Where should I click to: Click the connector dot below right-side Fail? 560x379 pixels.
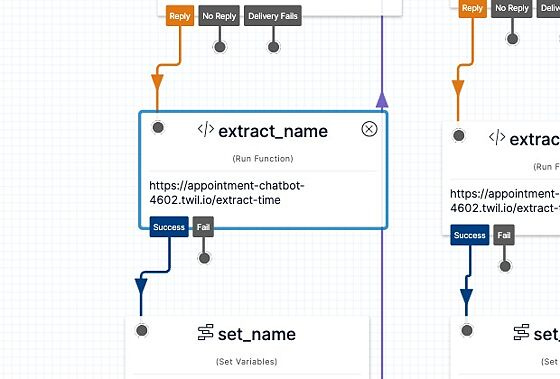[505, 266]
